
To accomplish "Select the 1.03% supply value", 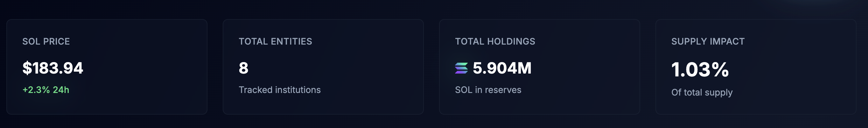I will pyautogui.click(x=700, y=70).
